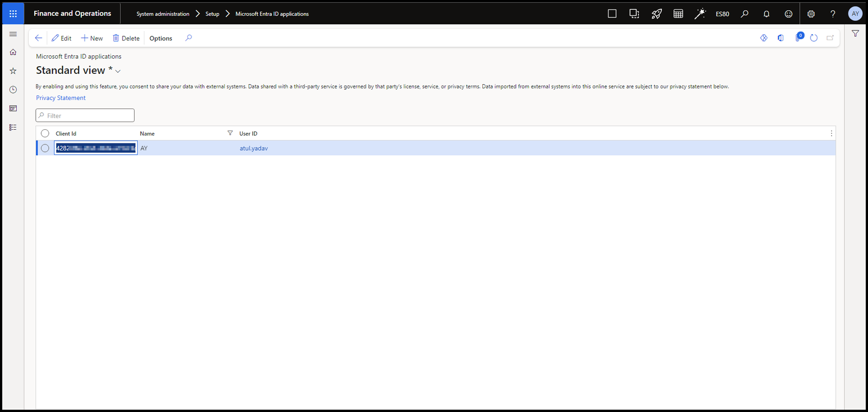Image resolution: width=868 pixels, height=412 pixels.
Task: Open document attachments icon with badge
Action: 799,37
